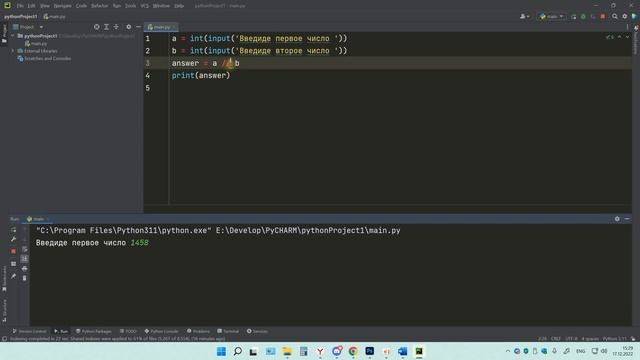Click the pin tab icon in Run panel

tap(13, 276)
